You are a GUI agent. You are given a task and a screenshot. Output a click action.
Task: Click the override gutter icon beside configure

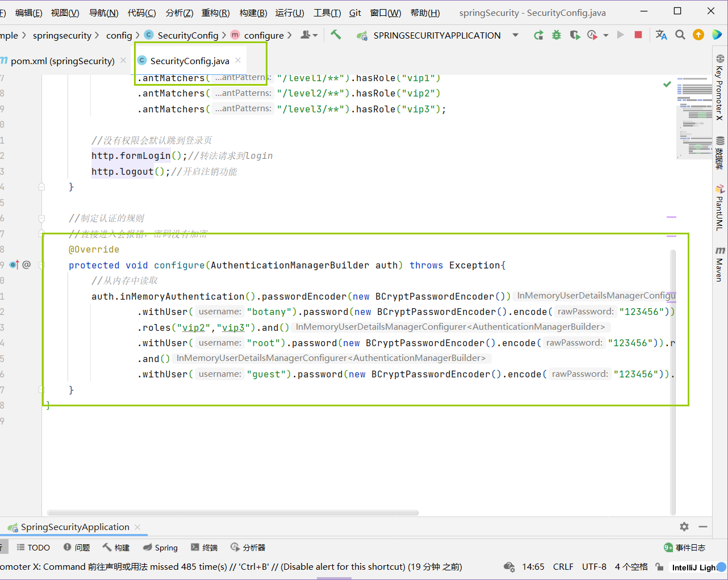tap(14, 264)
